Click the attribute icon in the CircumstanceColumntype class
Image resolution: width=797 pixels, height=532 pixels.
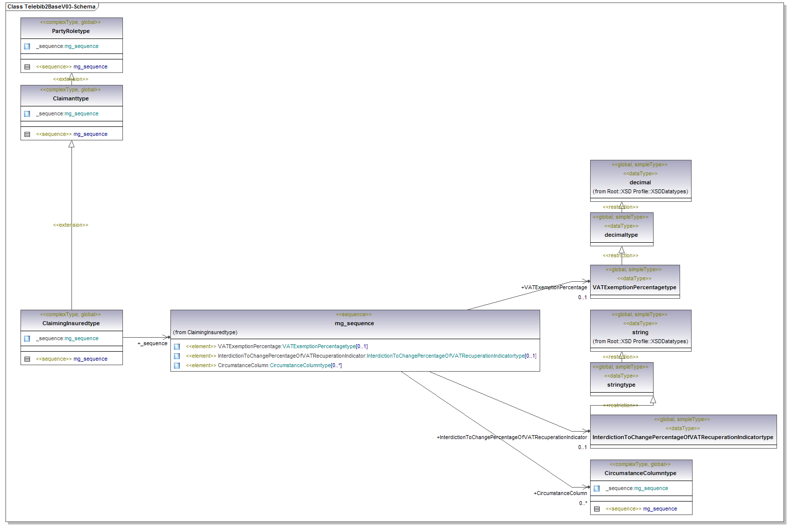coord(597,489)
